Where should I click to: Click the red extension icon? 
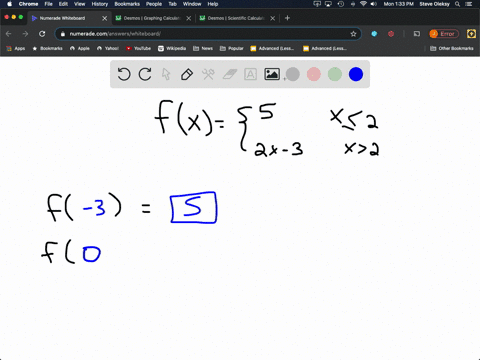coord(391,34)
